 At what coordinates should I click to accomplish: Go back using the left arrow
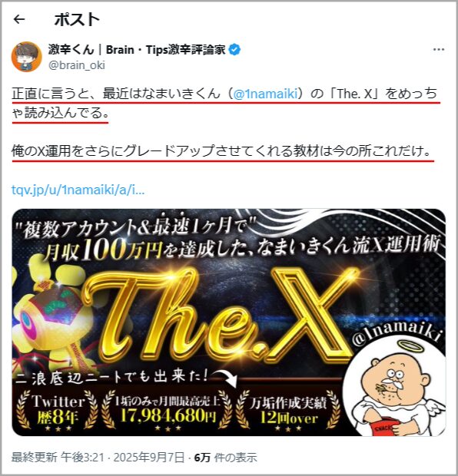(19, 20)
